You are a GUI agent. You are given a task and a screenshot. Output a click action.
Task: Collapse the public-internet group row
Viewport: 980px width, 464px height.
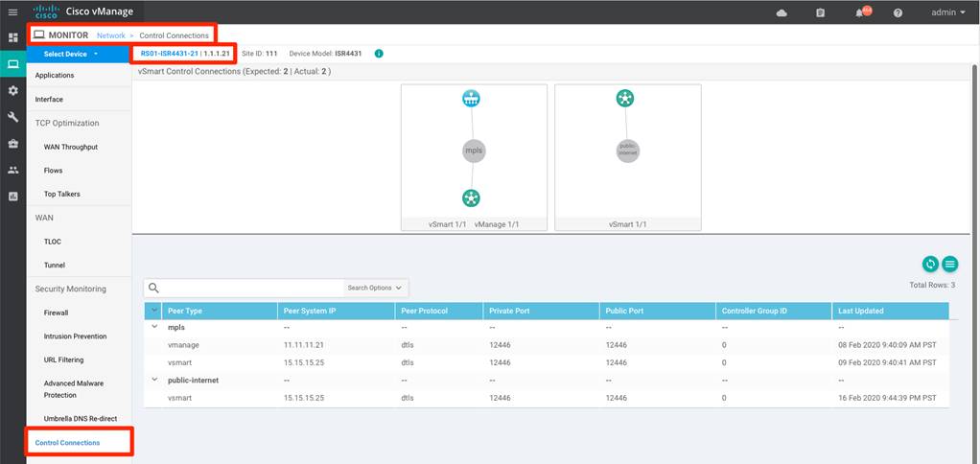pos(154,379)
